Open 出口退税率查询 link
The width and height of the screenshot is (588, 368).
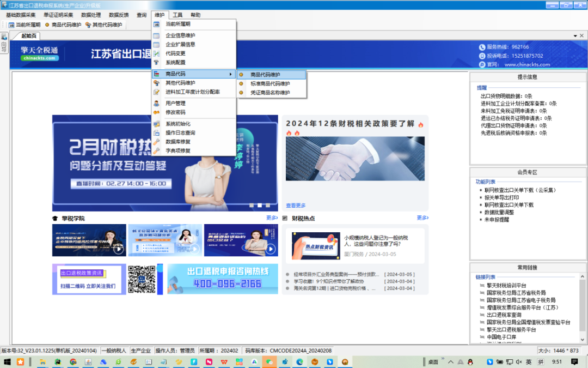pyautogui.click(x=504, y=315)
